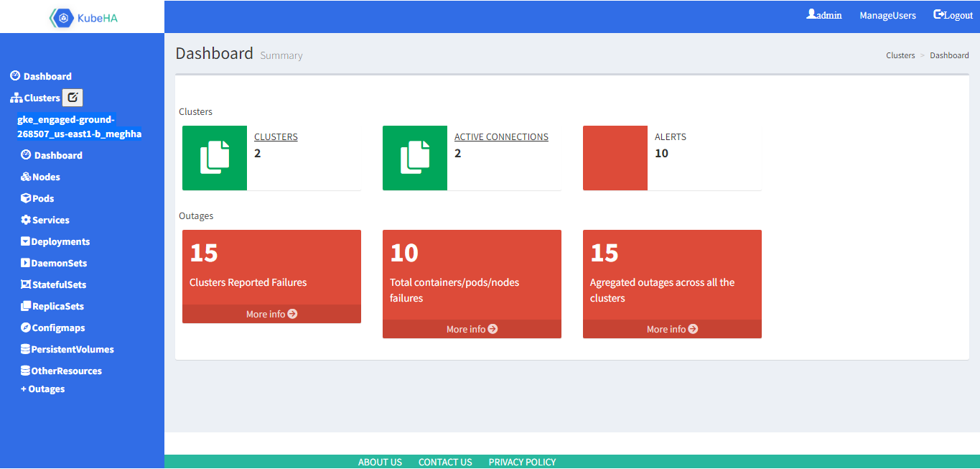This screenshot has width=980, height=469.
Task: Click the Clusters hierarchy icon in sidebar
Action: click(16, 98)
